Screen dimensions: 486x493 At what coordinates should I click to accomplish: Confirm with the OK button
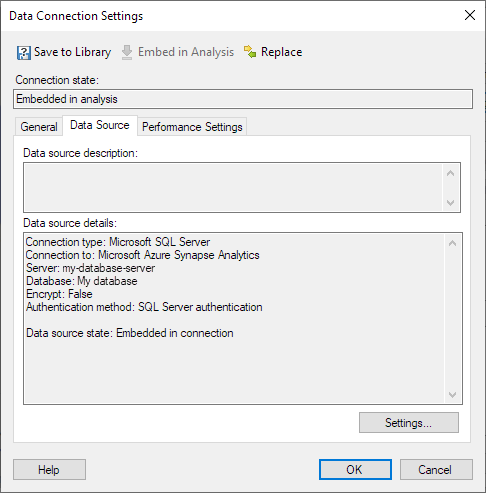coord(355,470)
